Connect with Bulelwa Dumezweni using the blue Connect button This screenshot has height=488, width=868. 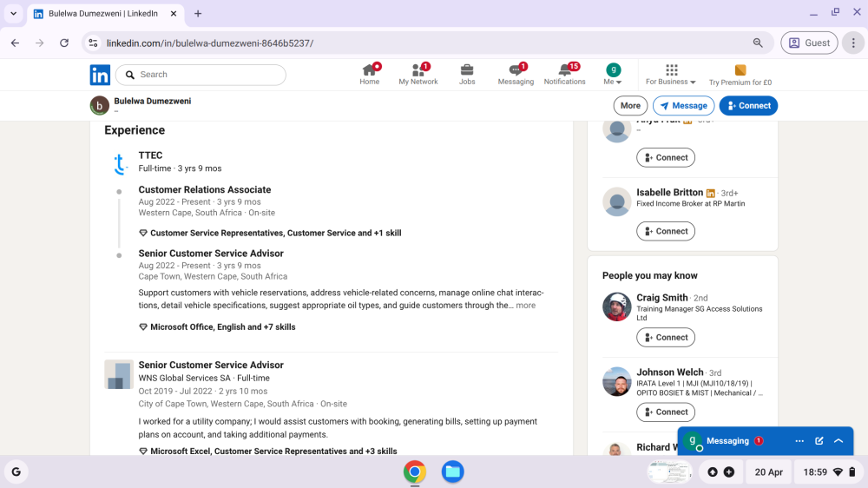(x=748, y=106)
